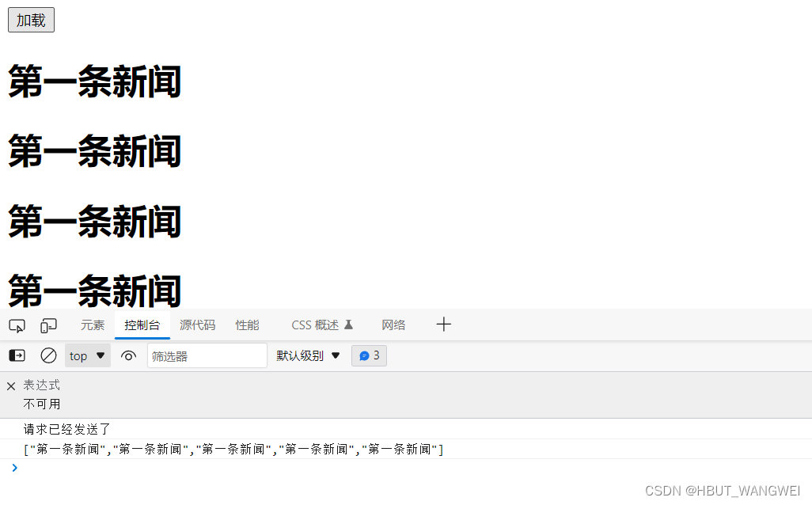
Task: Click the logged news array output
Action: [x=233, y=449]
